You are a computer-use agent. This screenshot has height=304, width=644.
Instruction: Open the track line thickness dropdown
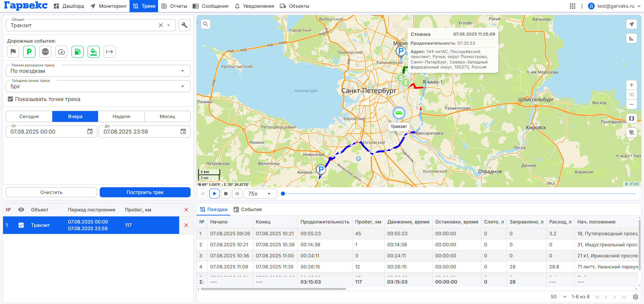98,86
